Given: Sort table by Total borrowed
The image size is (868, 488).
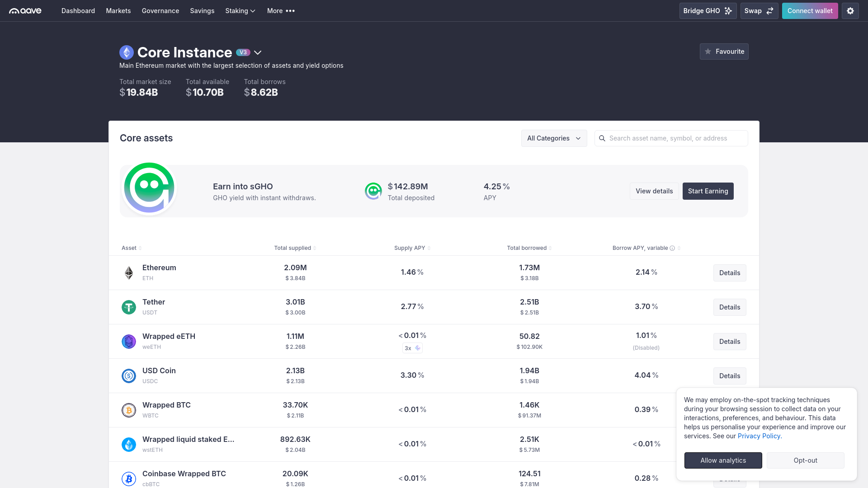Looking at the screenshot, I should coord(529,248).
